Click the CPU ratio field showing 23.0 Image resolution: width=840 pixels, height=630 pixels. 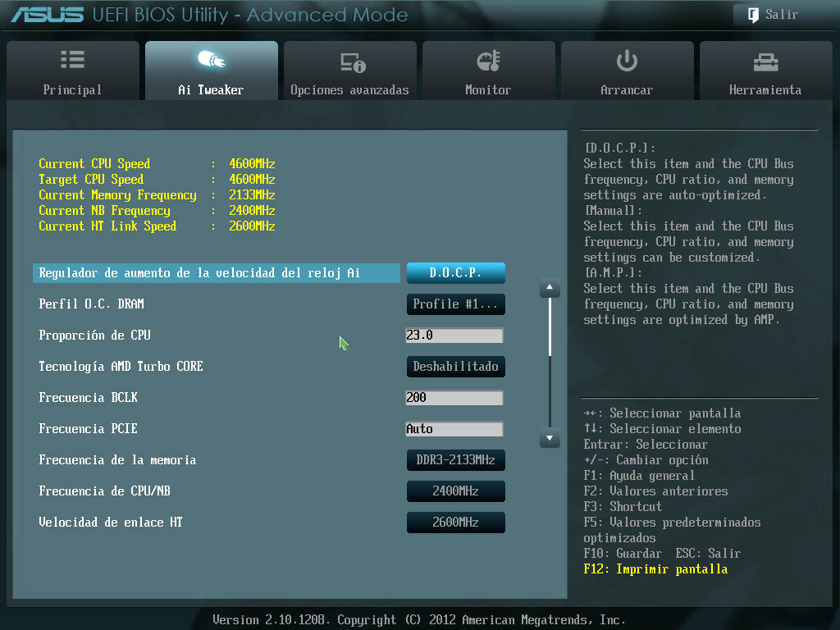click(454, 336)
